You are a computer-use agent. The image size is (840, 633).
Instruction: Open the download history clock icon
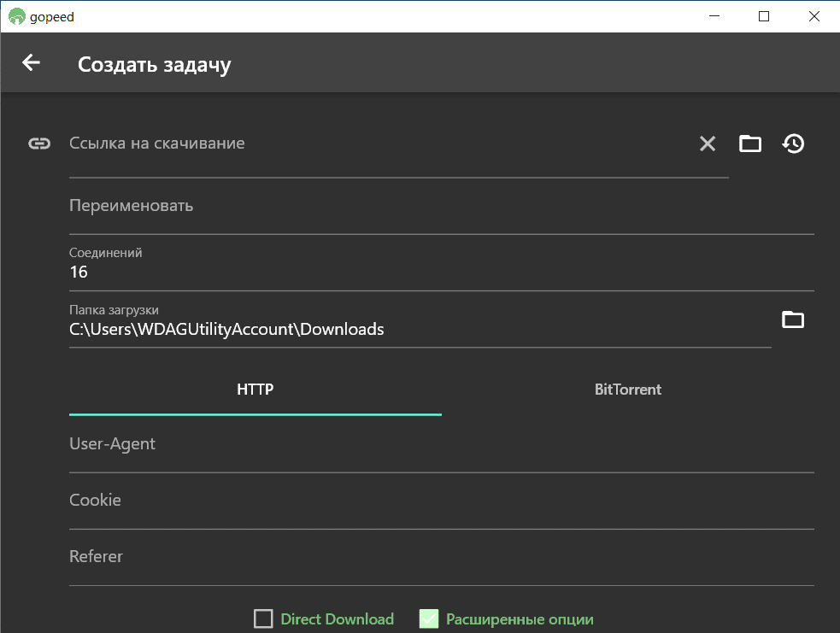(793, 144)
